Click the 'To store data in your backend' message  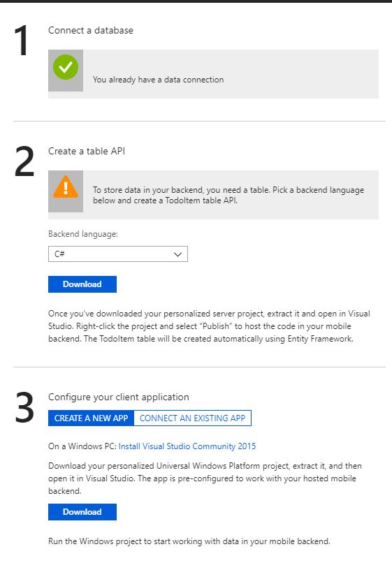(228, 195)
